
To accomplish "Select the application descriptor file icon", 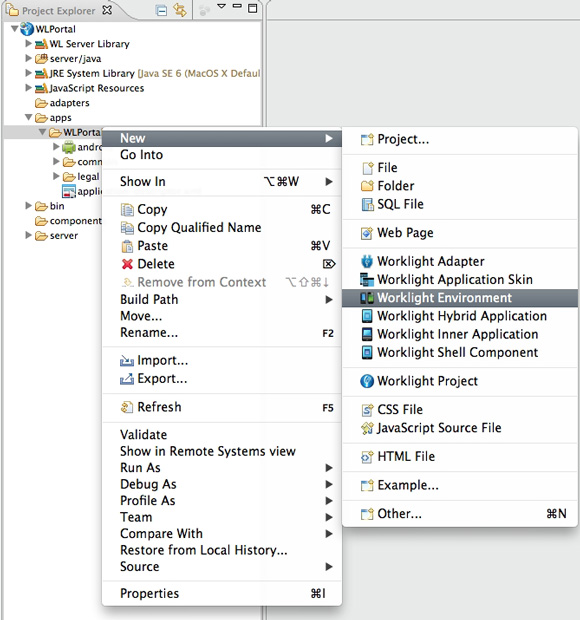I will (x=69, y=191).
